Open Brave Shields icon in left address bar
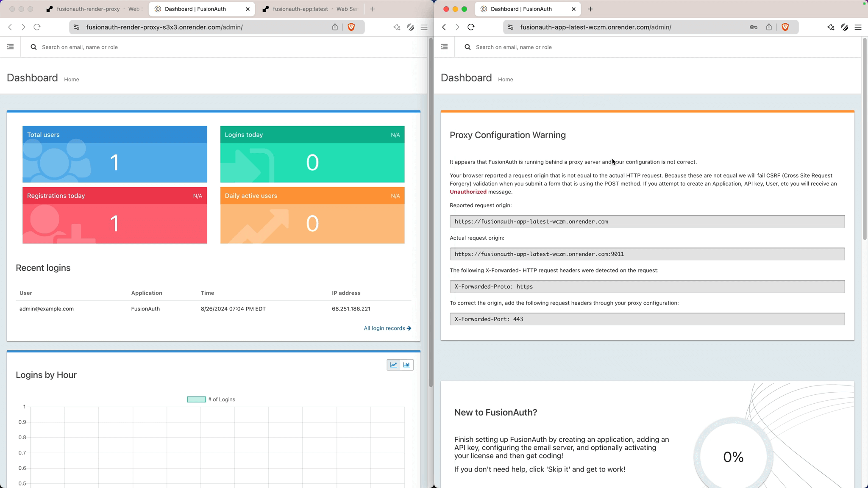The height and width of the screenshot is (488, 868). [x=351, y=27]
